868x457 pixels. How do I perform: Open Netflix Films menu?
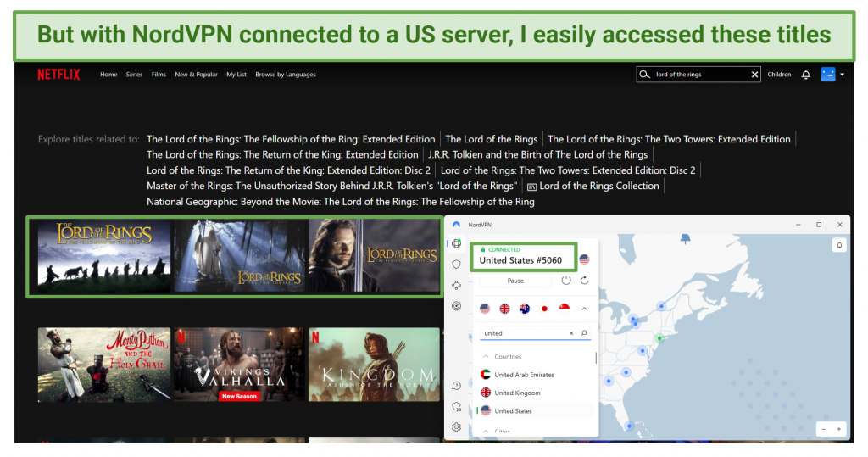159,75
